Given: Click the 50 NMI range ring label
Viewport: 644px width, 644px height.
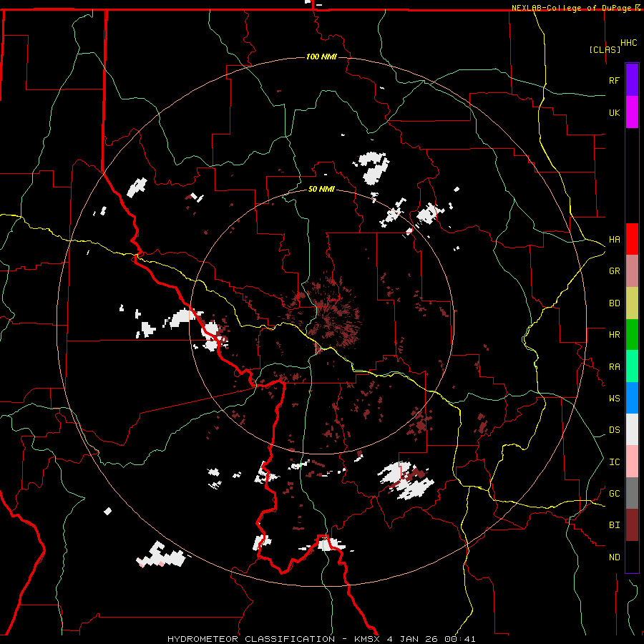Looking at the screenshot, I should [321, 189].
